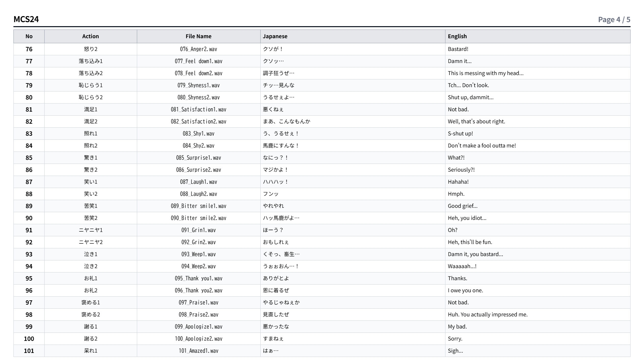Click the Action column header

[x=91, y=36]
